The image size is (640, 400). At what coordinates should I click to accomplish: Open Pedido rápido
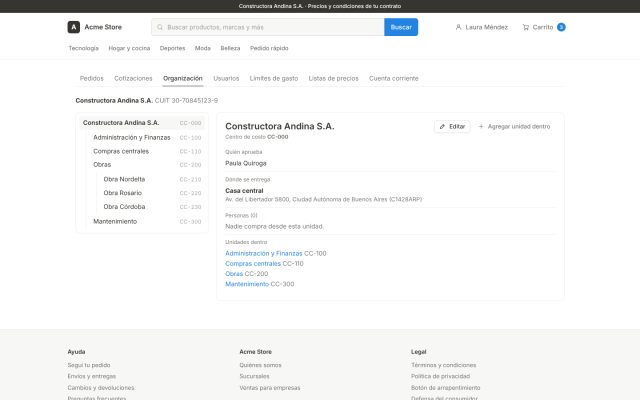pyautogui.click(x=269, y=48)
